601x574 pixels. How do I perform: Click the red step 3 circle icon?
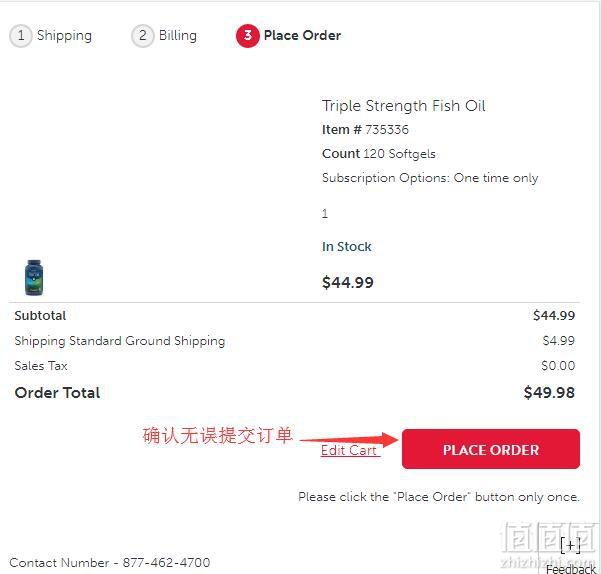[248, 36]
